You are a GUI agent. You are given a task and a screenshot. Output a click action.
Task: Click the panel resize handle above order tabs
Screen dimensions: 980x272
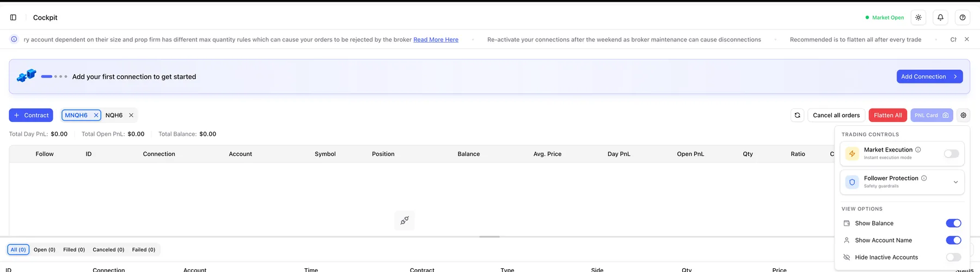[x=489, y=237]
